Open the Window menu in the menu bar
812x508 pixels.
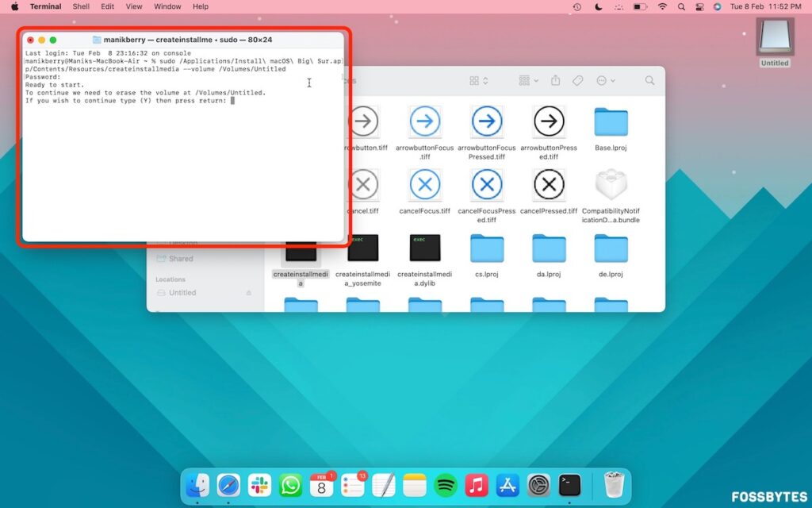(167, 6)
